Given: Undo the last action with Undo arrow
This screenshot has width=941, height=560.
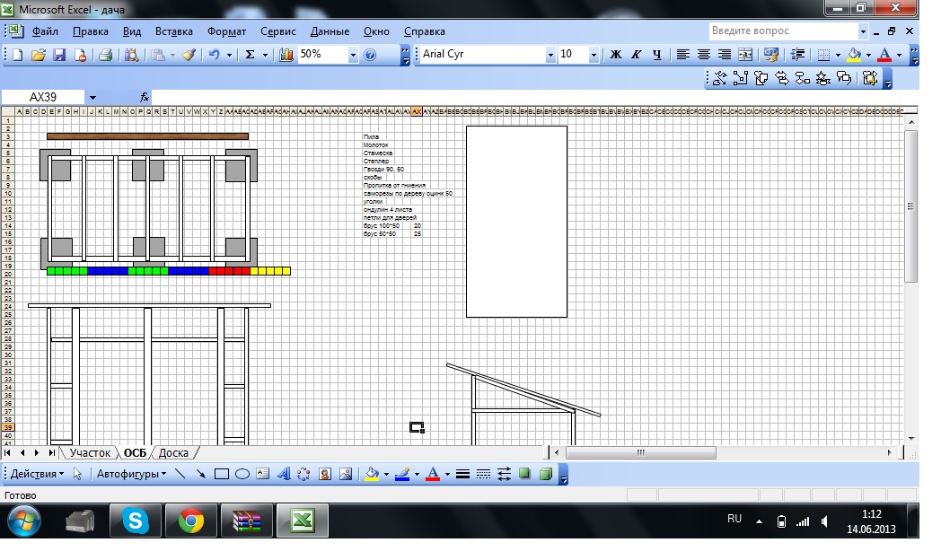Looking at the screenshot, I should 215,55.
